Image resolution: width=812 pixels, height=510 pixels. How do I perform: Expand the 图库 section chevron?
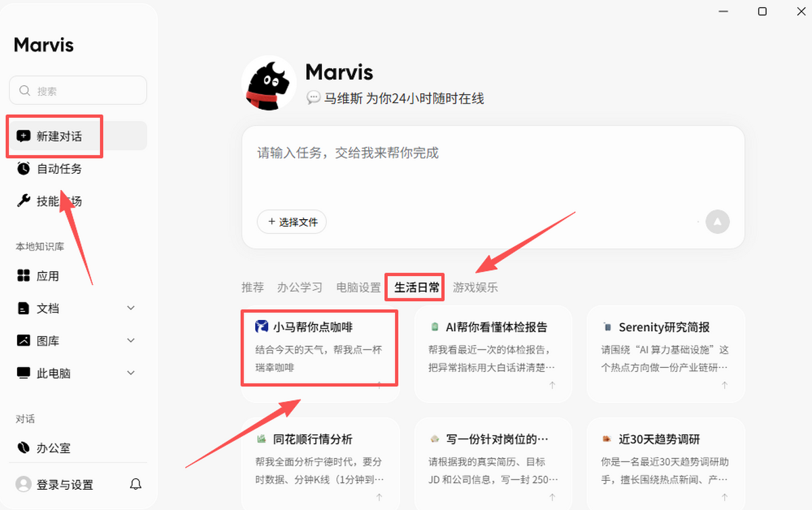click(x=131, y=341)
